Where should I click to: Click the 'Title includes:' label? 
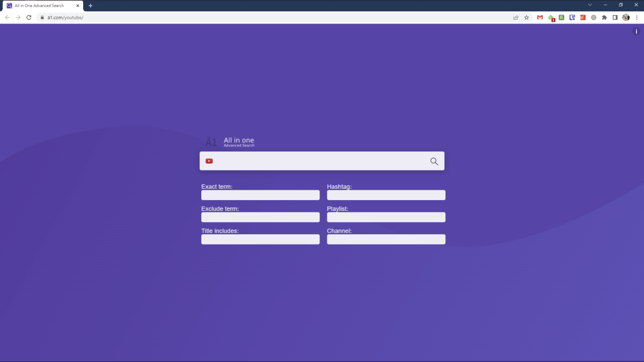pos(220,231)
